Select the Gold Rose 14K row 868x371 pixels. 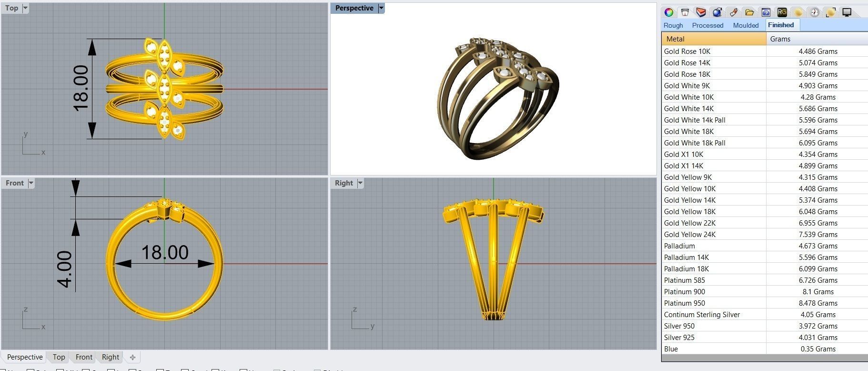[765, 62]
